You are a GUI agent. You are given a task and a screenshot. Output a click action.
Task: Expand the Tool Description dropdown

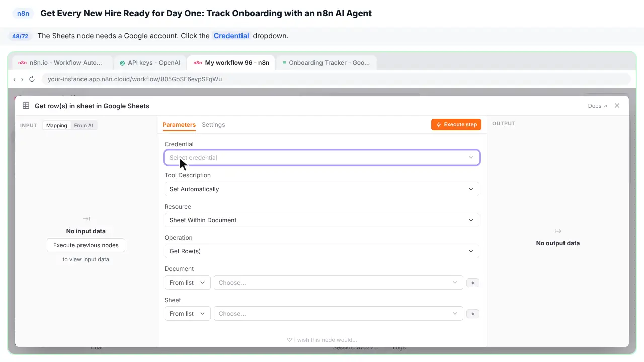322,189
